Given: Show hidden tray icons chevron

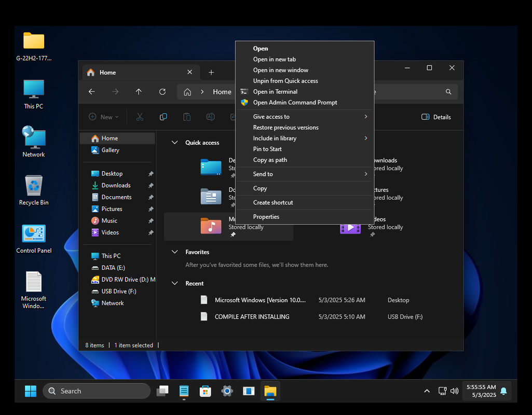Looking at the screenshot, I should (427, 391).
